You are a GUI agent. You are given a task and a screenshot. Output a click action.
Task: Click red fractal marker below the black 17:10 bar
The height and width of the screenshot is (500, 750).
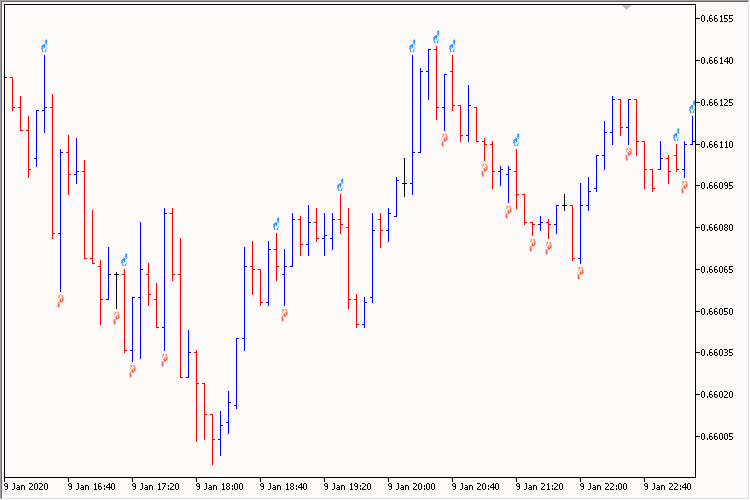(116, 318)
